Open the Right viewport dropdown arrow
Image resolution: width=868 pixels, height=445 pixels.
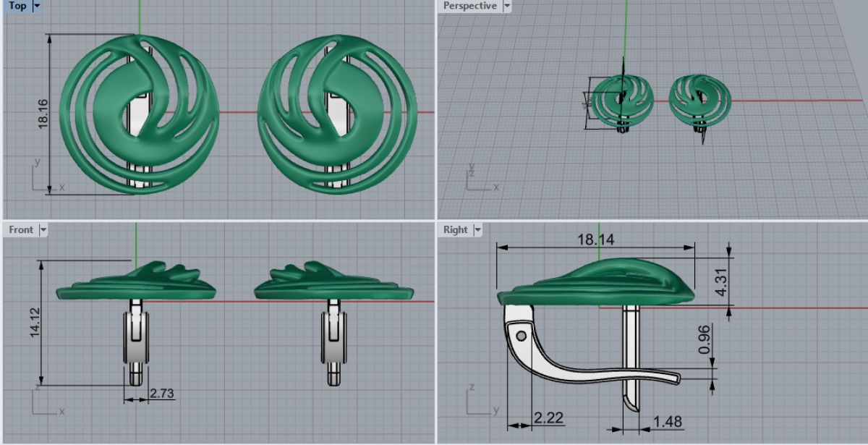pyautogui.click(x=477, y=229)
